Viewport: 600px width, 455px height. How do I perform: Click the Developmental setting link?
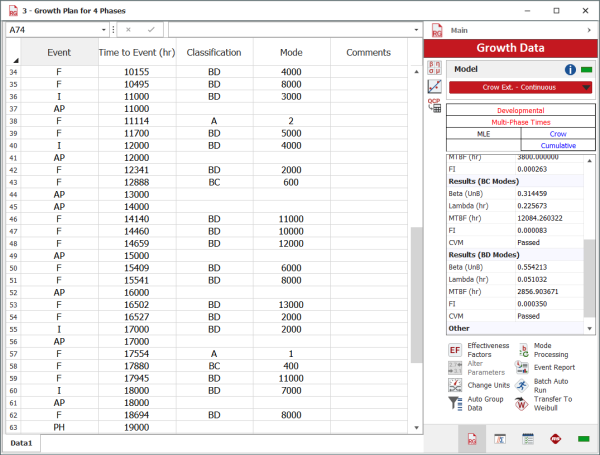pos(519,110)
